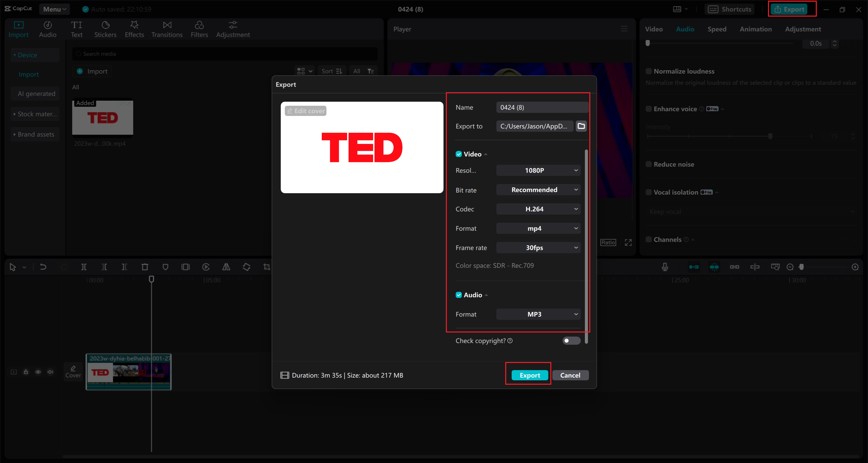The width and height of the screenshot is (868, 463).
Task: Split the clip at the playhead
Action: [84, 267]
